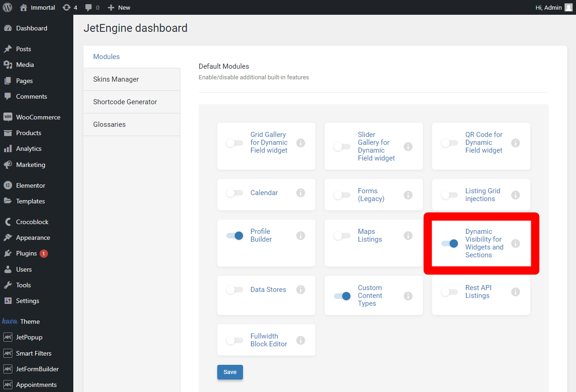
Task: Show info for Listing Grid injections module
Action: pos(516,195)
